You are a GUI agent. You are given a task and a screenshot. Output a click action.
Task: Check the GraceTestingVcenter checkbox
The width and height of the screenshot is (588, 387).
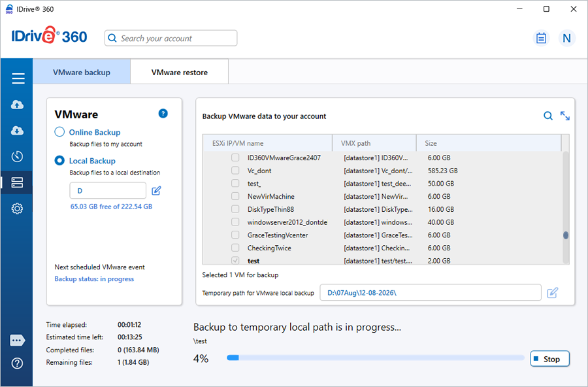(235, 235)
